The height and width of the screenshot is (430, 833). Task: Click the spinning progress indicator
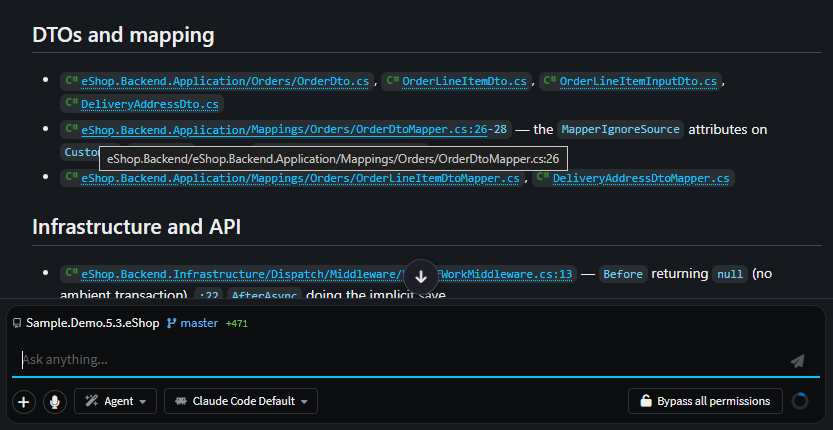[x=800, y=401]
